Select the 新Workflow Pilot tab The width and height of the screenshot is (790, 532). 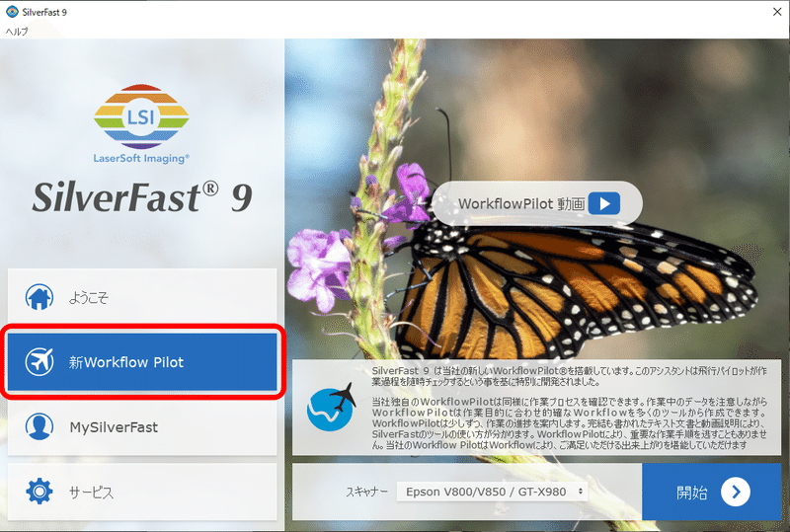tap(142, 361)
